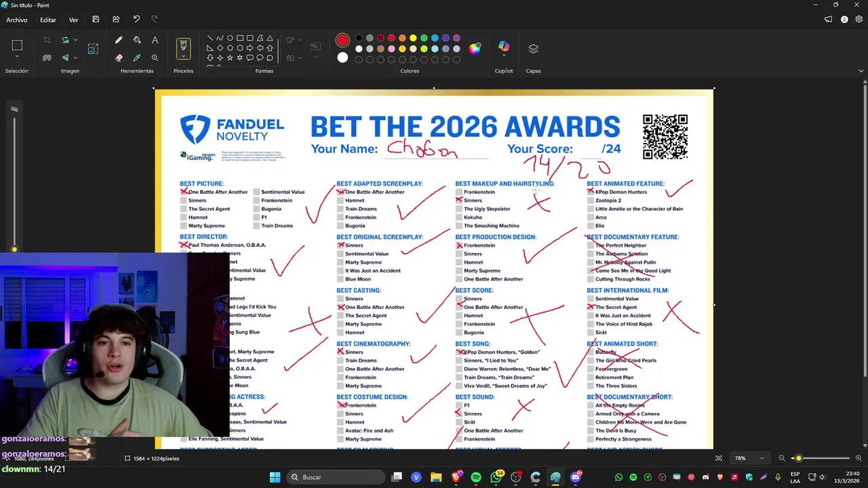This screenshot has height=488, width=868.
Task: Select the black color swatch
Action: [359, 38]
